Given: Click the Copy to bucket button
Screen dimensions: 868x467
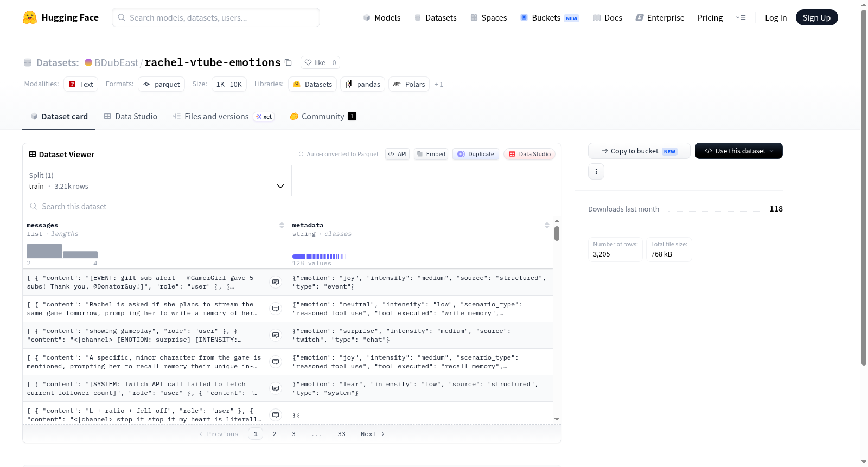Looking at the screenshot, I should point(639,151).
